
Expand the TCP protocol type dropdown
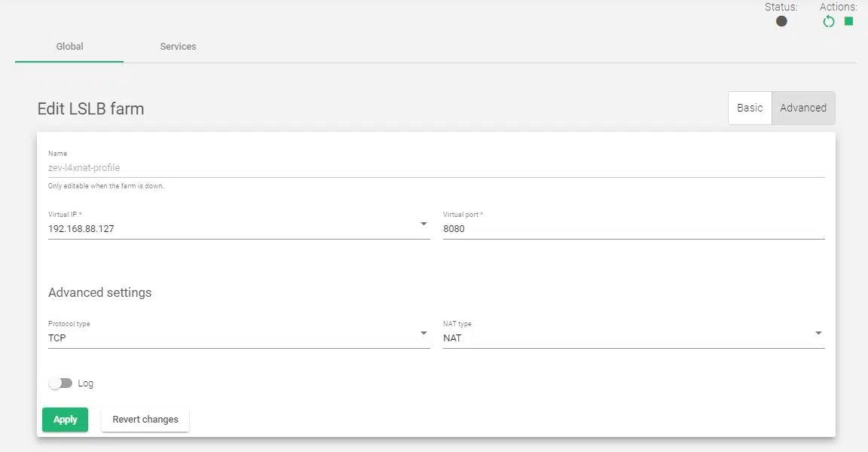[234, 337]
